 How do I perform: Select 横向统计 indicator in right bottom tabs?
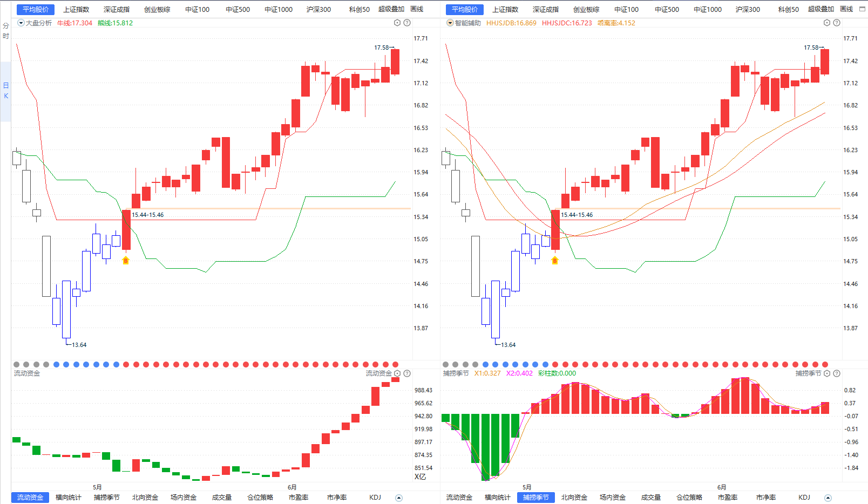(498, 498)
